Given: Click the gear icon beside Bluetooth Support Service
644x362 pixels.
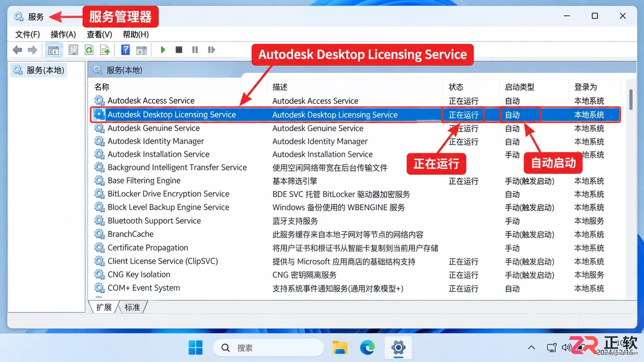Looking at the screenshot, I should pos(99,221).
